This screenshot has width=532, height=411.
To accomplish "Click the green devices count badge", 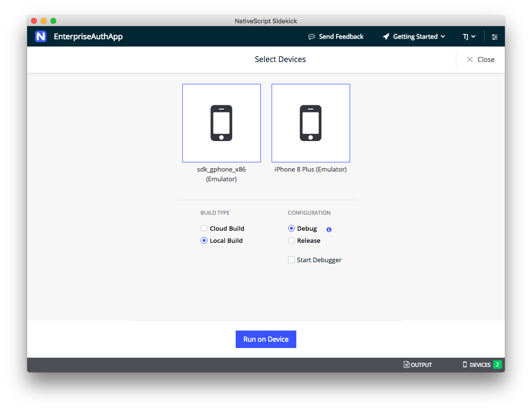I will 497,364.
